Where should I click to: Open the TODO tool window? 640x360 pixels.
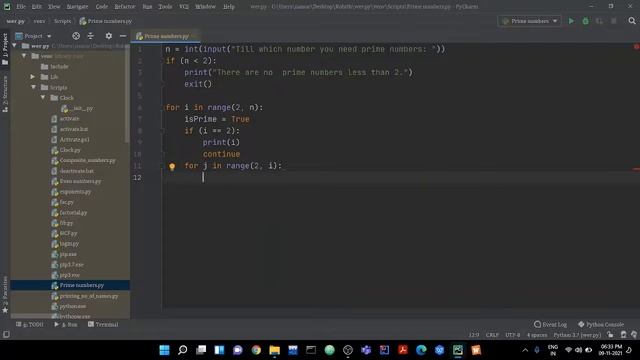29,324
